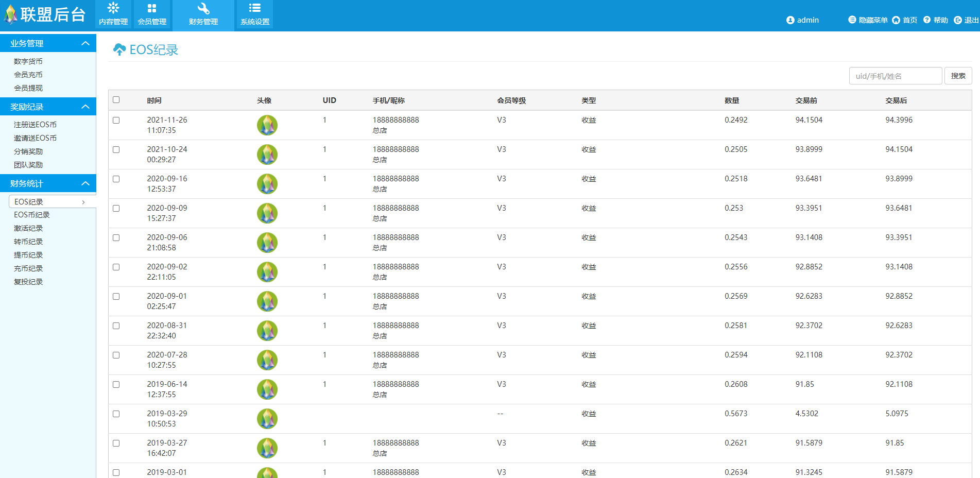Select EOS纪录 sidebar item
This screenshot has height=478, width=980.
coord(53,201)
